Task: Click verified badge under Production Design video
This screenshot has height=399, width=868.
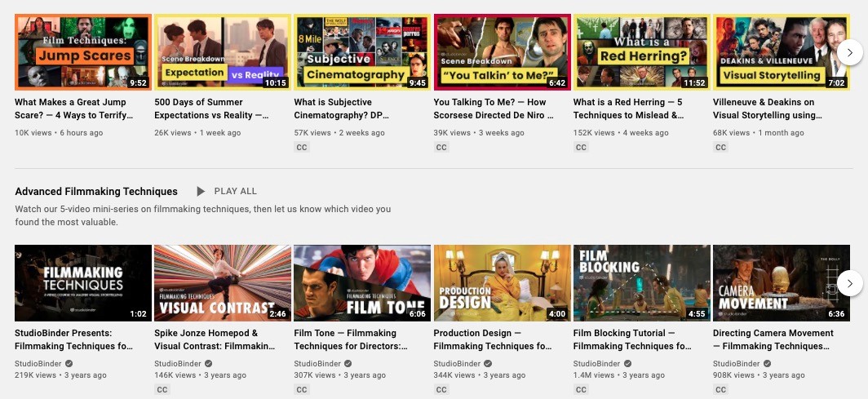Action: (488, 364)
